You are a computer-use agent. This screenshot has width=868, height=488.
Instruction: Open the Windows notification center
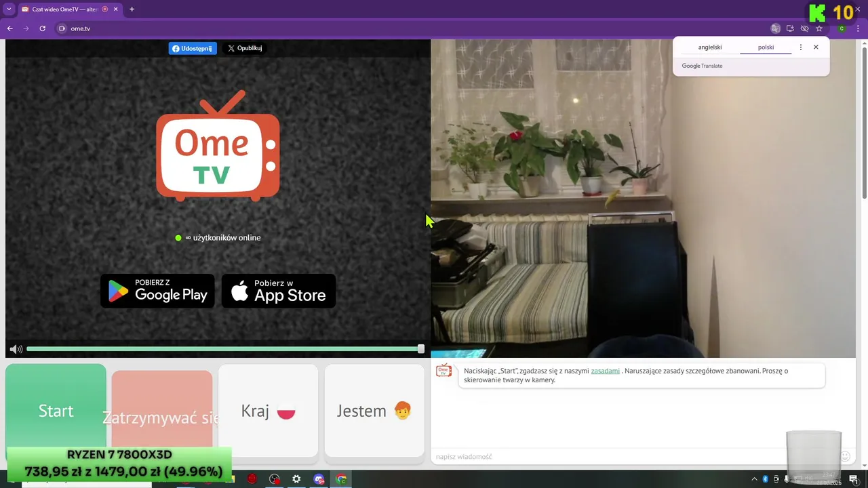click(x=854, y=479)
